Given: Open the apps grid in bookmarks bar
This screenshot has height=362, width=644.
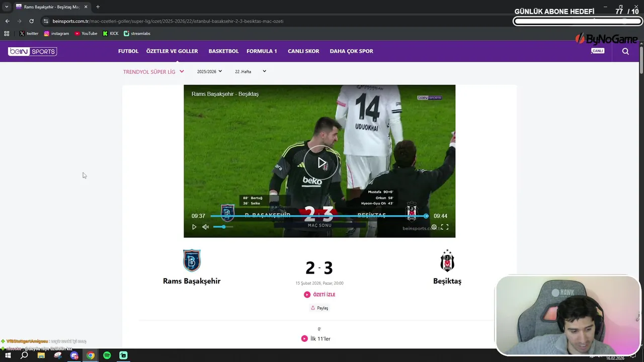Looking at the screenshot, I should [x=7, y=34].
